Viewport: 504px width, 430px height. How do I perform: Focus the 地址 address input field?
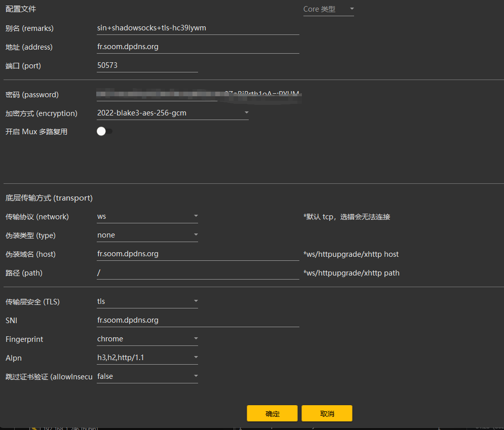tap(198, 47)
